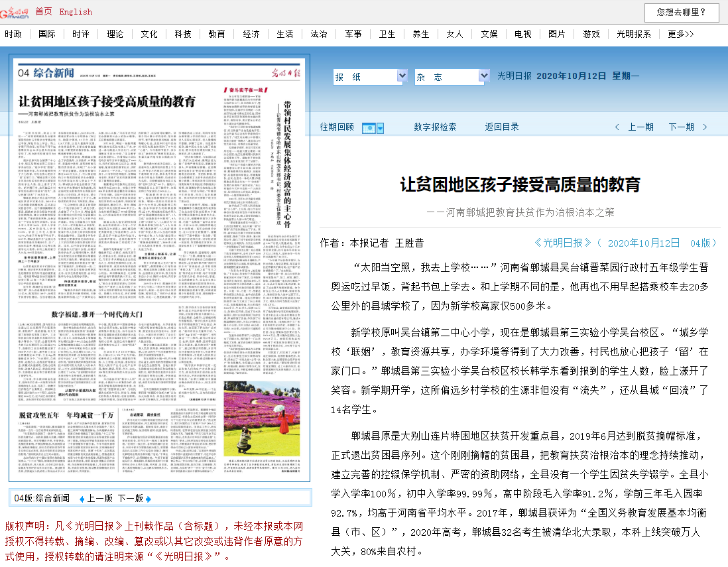The image size is (728, 567).
Task: Go to the 教育 navigation section
Action: [217, 34]
